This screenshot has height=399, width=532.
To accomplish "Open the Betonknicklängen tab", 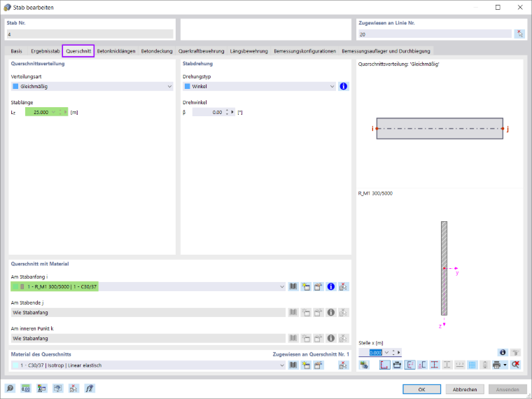I will coord(116,51).
